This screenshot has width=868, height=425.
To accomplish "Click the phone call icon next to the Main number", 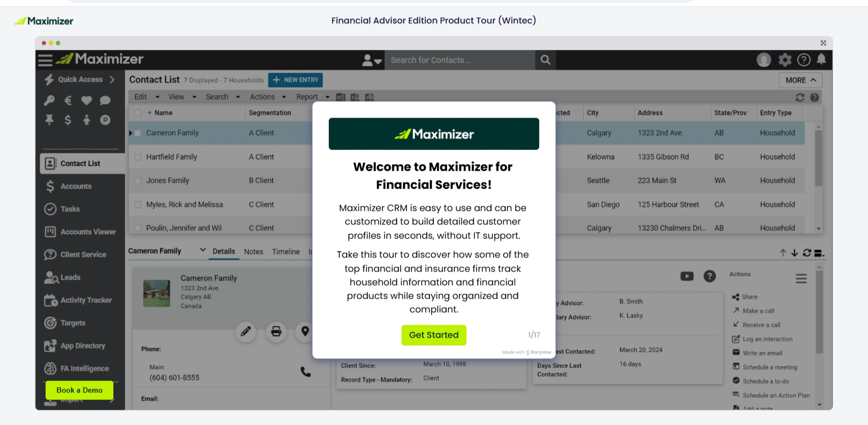I will click(306, 372).
